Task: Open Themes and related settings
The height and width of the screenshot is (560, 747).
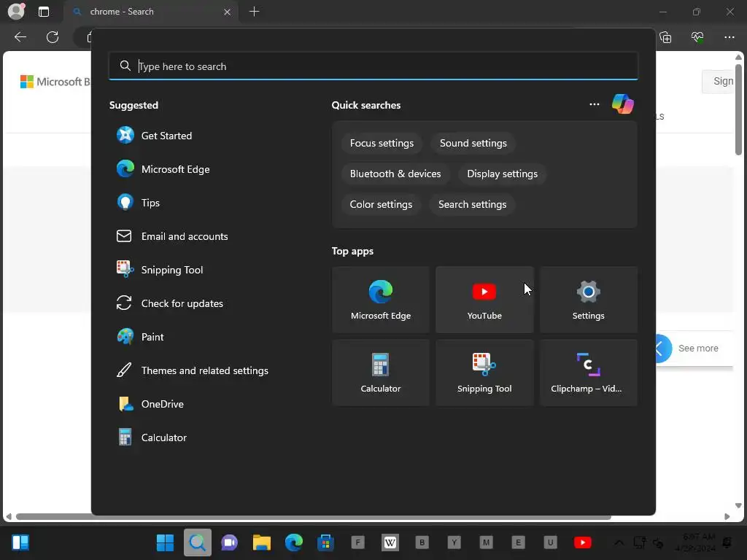Action: tap(192, 370)
